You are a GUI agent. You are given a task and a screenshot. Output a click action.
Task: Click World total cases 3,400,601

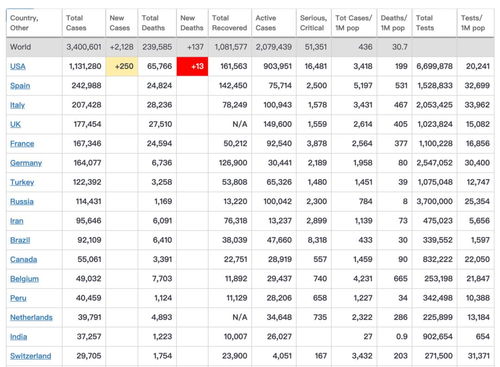84,47
